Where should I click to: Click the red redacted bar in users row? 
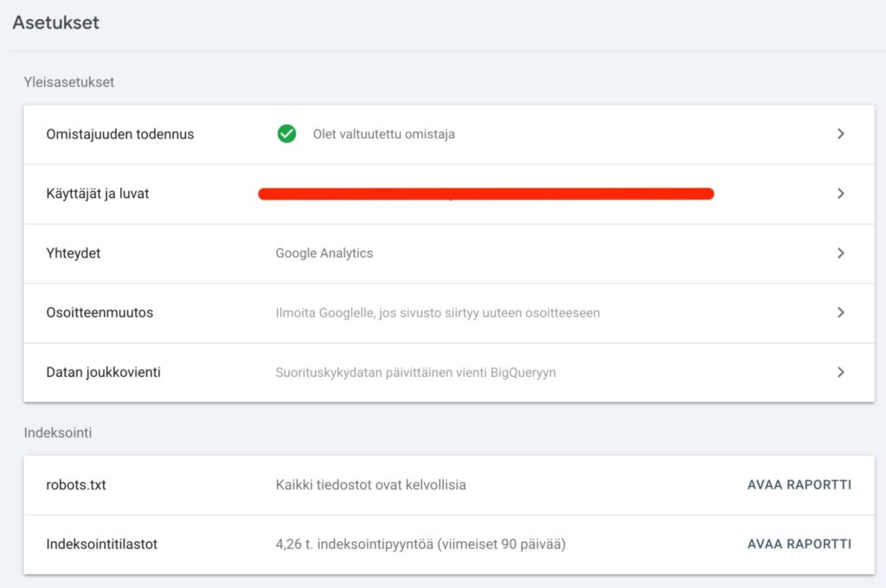click(x=485, y=194)
